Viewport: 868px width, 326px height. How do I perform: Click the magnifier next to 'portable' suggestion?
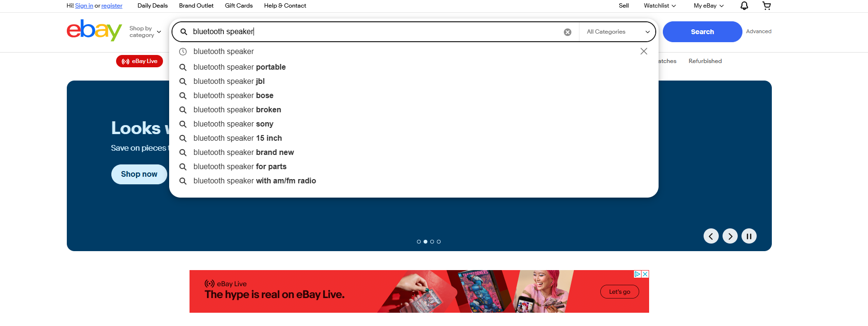pyautogui.click(x=183, y=67)
